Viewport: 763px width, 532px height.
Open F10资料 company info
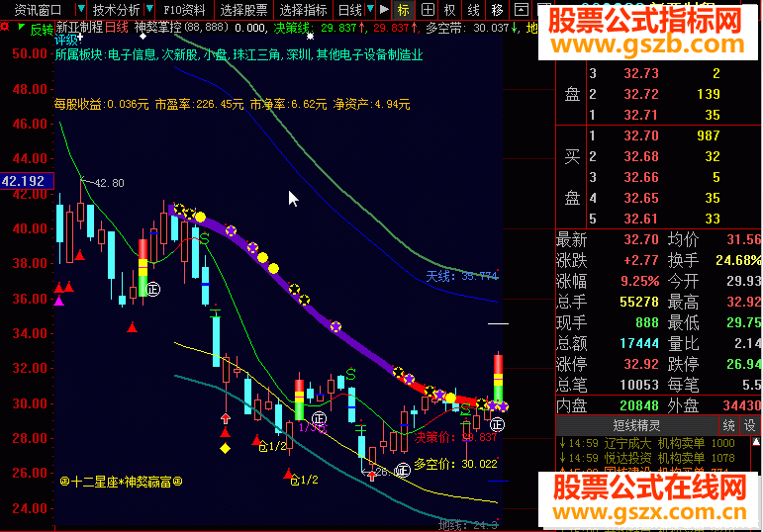point(184,9)
